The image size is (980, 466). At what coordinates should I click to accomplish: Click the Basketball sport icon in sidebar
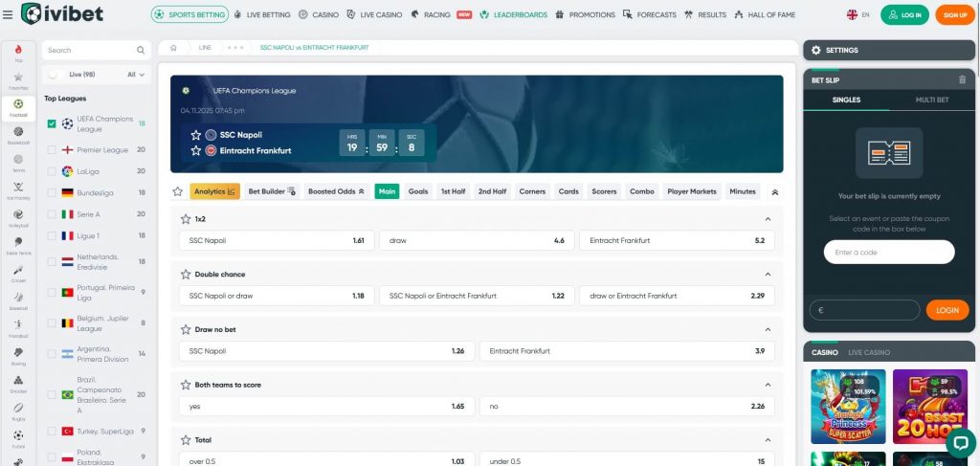click(18, 132)
